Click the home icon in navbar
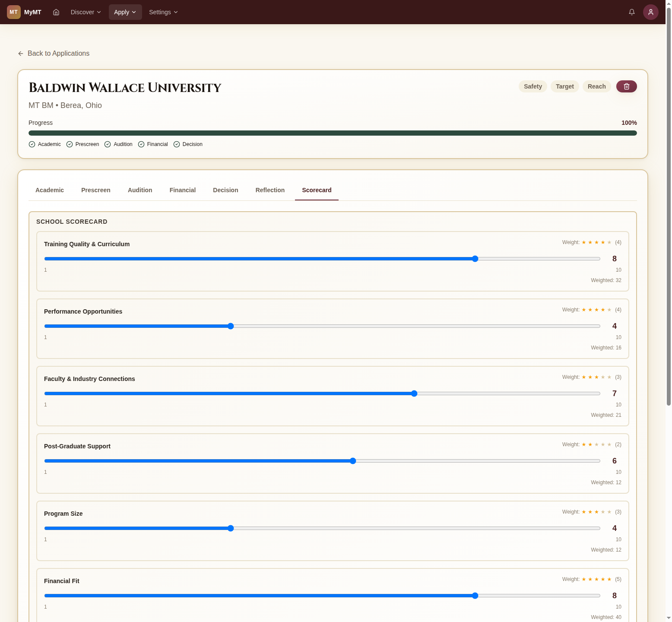Screen dimensions: 672x622 click(x=56, y=12)
